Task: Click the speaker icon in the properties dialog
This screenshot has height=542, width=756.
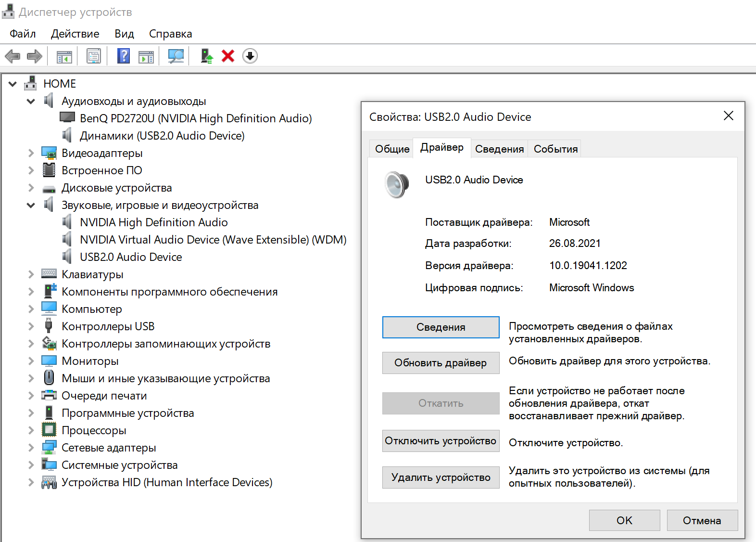Action: [x=397, y=184]
